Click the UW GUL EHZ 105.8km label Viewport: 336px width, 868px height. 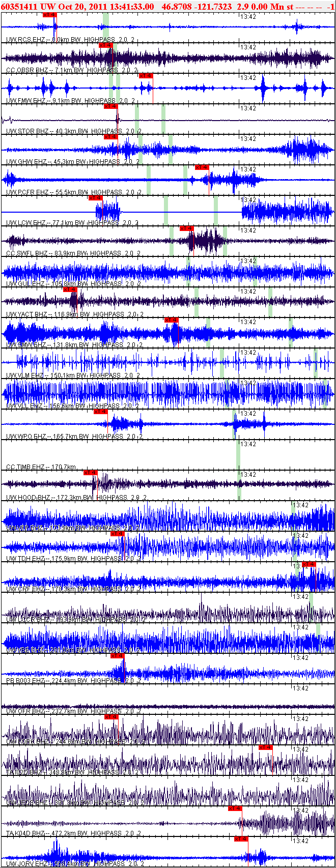pyautogui.click(x=73, y=284)
